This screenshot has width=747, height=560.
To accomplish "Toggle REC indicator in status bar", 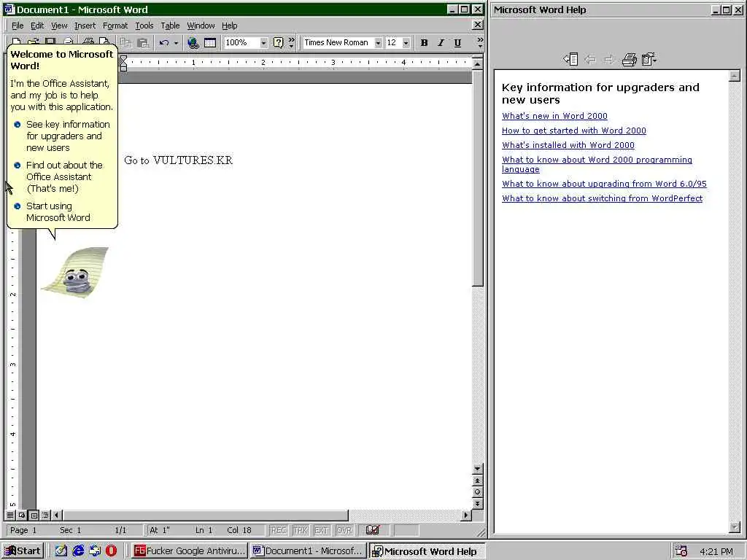I will point(278,530).
